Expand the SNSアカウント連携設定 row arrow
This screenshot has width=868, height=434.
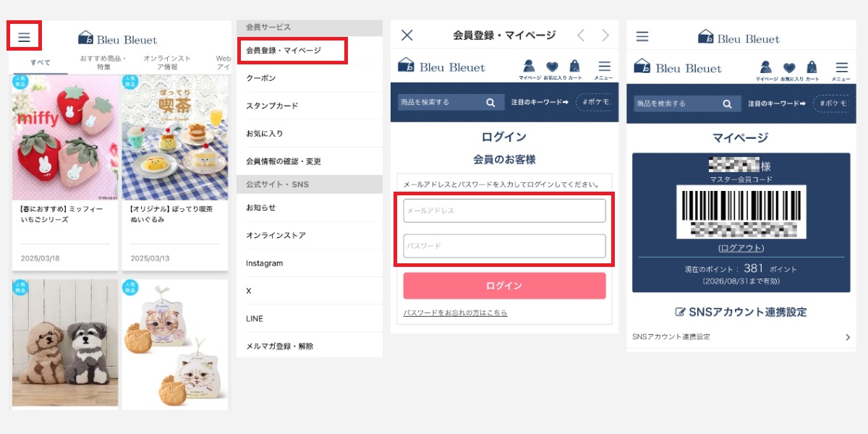(847, 337)
